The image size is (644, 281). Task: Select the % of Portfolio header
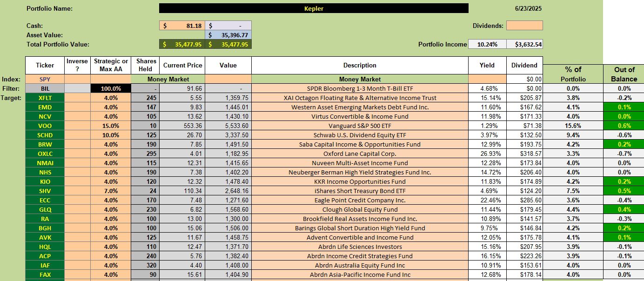[572, 74]
